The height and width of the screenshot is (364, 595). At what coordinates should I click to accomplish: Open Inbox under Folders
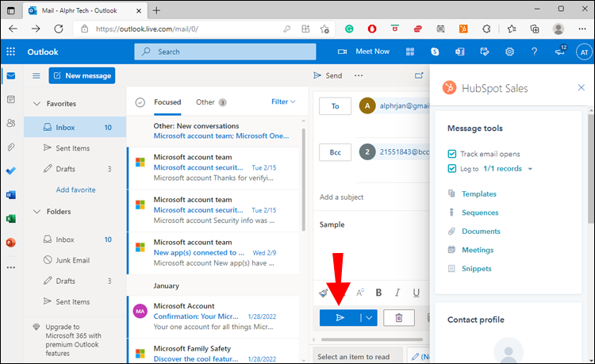tap(75, 239)
